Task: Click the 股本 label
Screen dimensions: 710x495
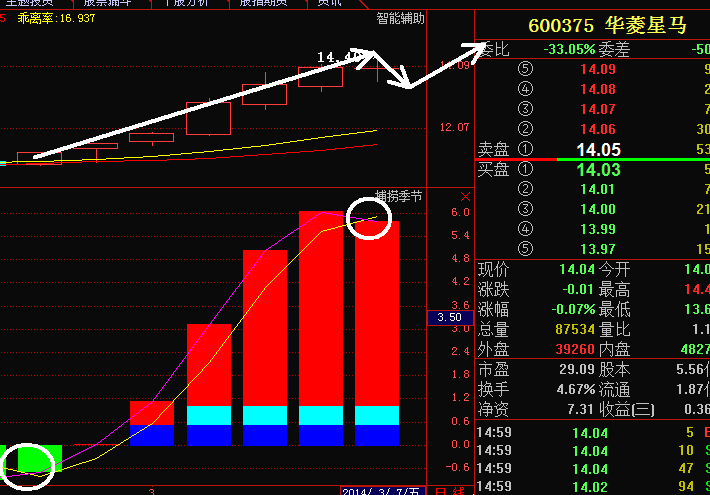Action: point(614,370)
